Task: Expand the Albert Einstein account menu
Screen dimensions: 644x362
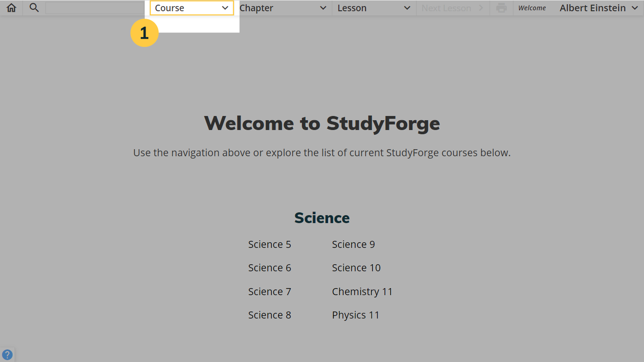Action: coord(599,7)
